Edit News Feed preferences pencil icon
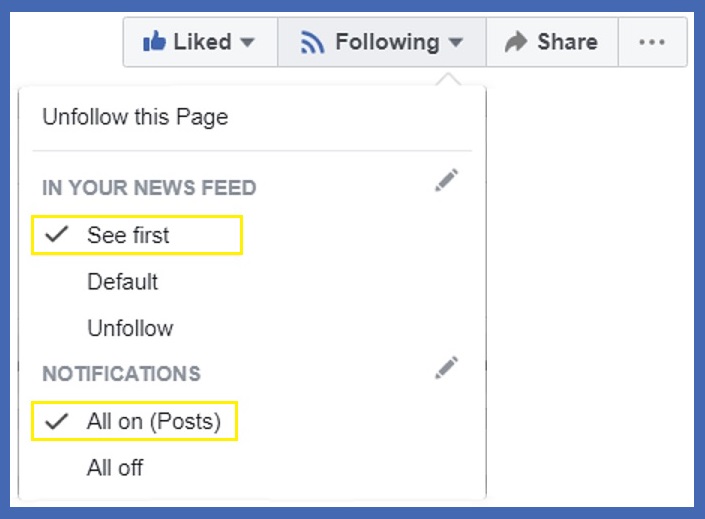This screenshot has width=705, height=519. [447, 181]
